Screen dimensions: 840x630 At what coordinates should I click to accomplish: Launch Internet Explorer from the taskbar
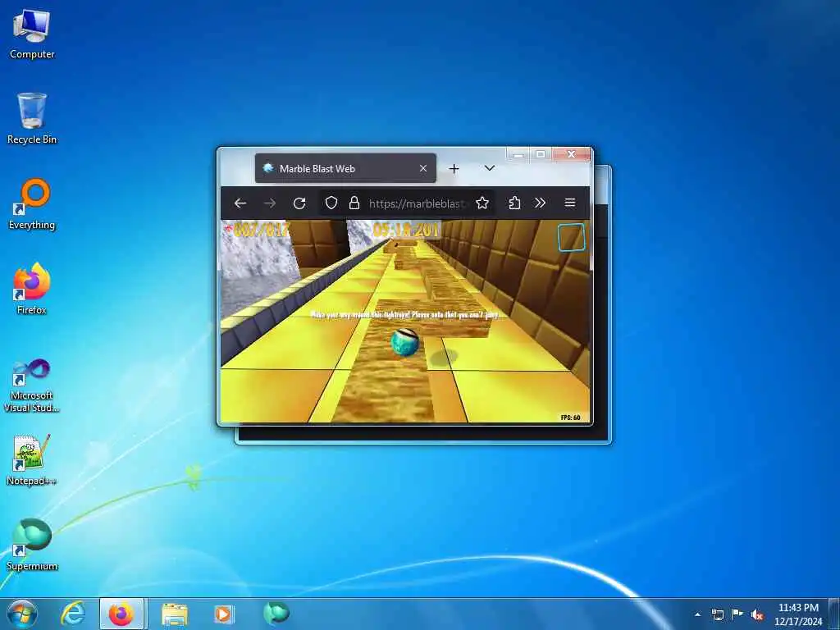(73, 614)
